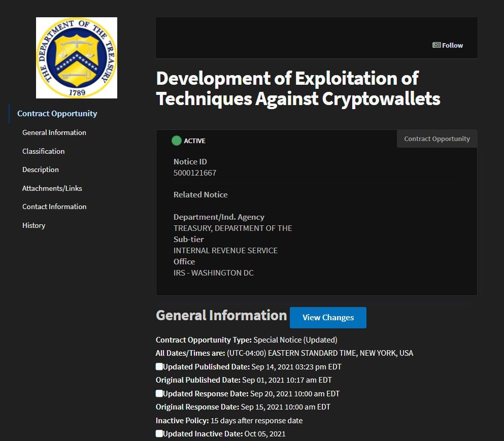Click the page title about Cryptowallets
Viewport: 504px width, 441px height.
(298, 88)
